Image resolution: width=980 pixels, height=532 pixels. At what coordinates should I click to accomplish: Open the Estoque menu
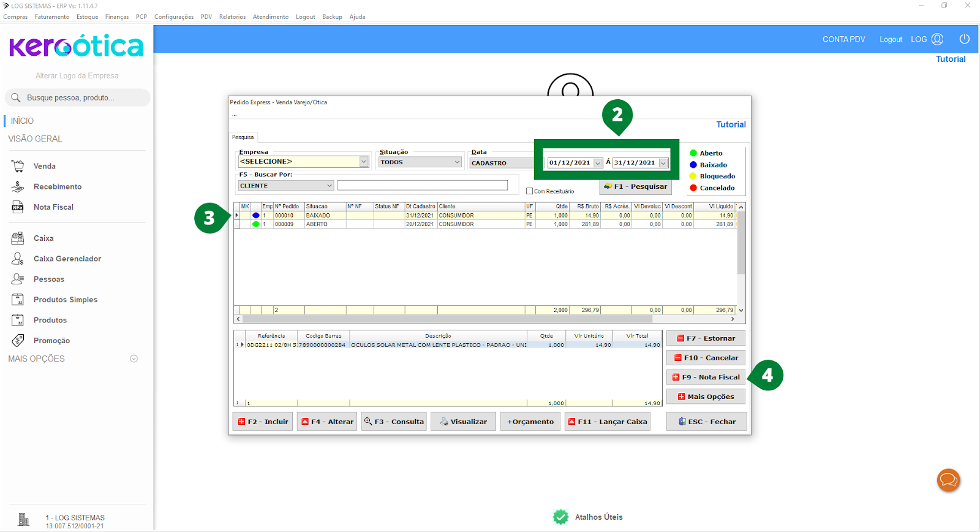tap(88, 17)
